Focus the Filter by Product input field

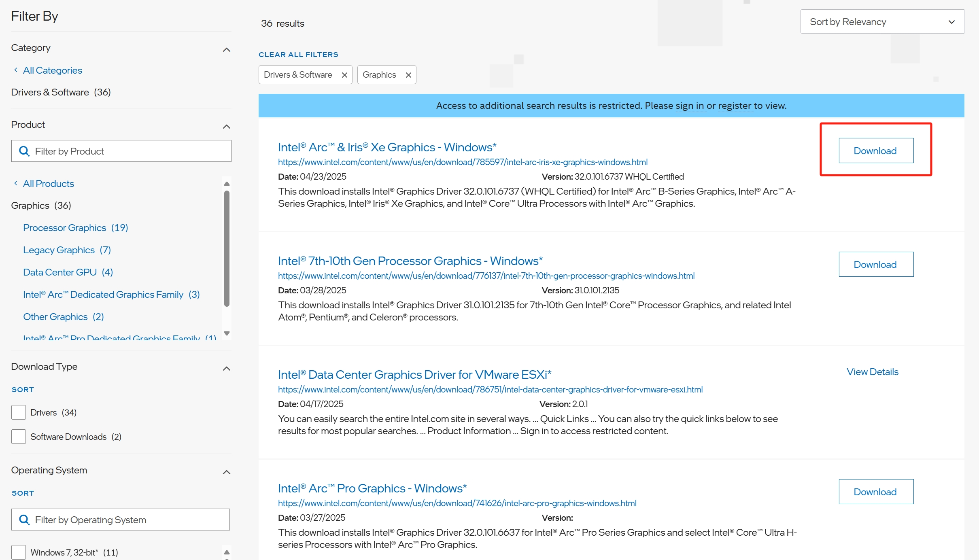tap(121, 151)
